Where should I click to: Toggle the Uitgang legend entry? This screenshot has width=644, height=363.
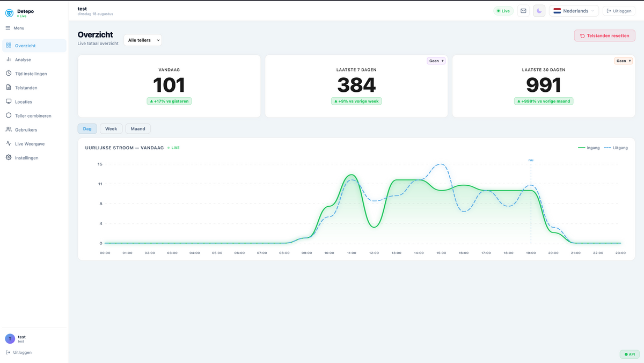point(616,148)
